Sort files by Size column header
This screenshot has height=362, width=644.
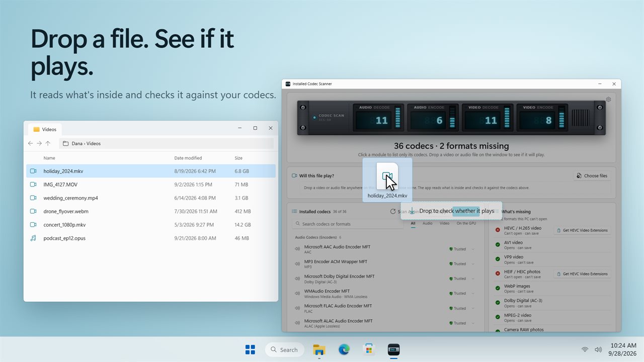click(238, 158)
